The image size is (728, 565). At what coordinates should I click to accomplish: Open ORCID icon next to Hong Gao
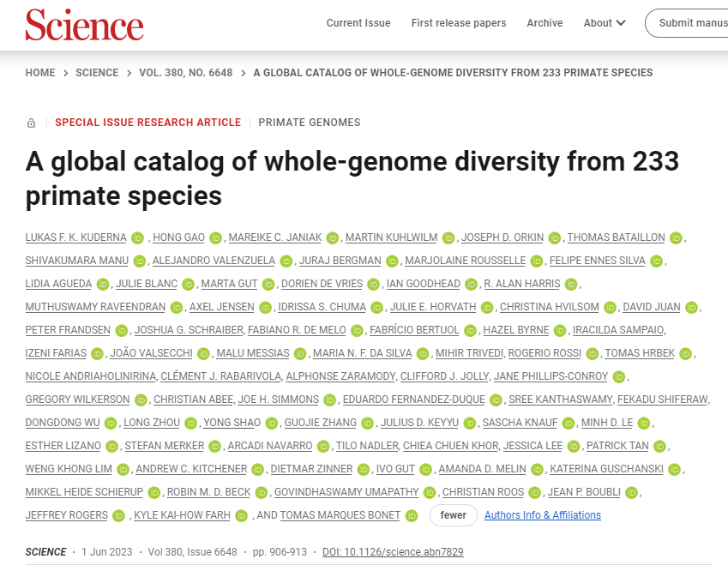(215, 237)
